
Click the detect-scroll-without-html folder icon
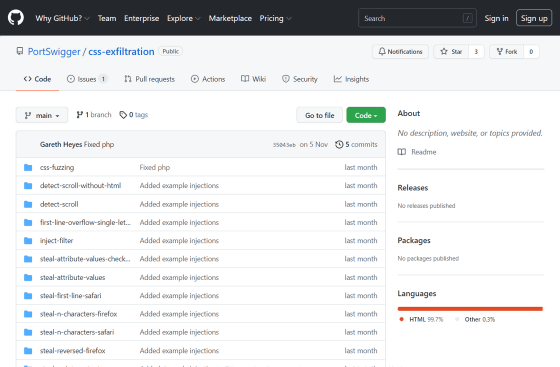coord(28,186)
